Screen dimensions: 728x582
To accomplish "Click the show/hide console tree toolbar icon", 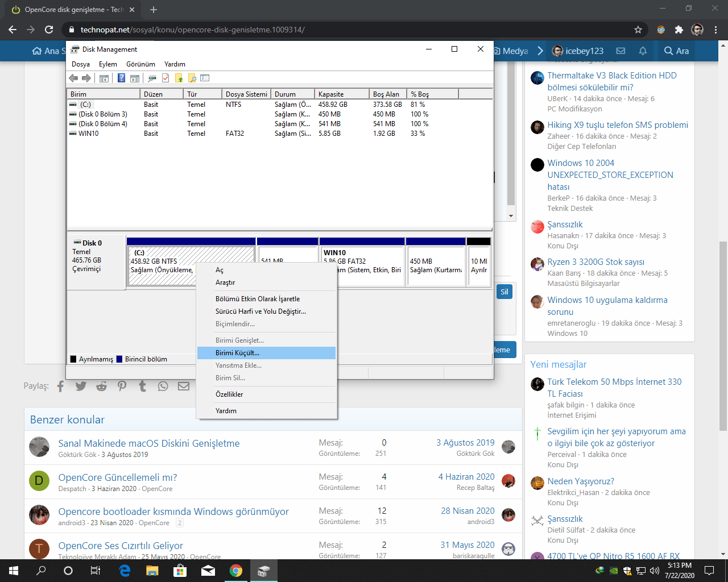I will pos(104,78).
